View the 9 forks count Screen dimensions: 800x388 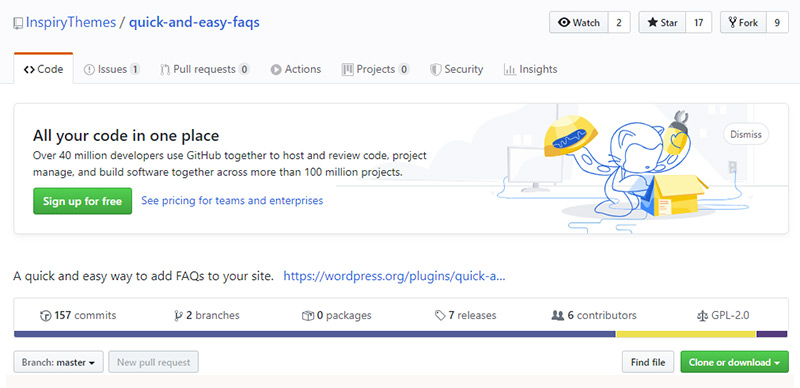click(777, 22)
